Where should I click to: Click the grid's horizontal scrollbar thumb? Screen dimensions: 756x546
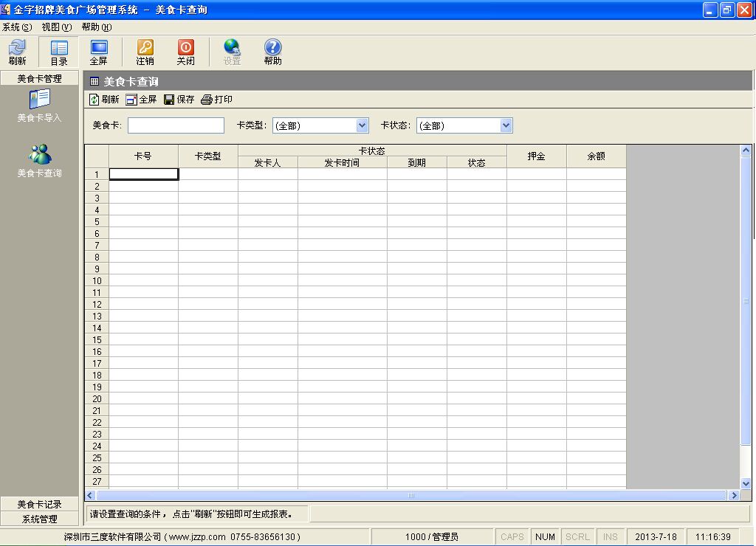pos(411,495)
